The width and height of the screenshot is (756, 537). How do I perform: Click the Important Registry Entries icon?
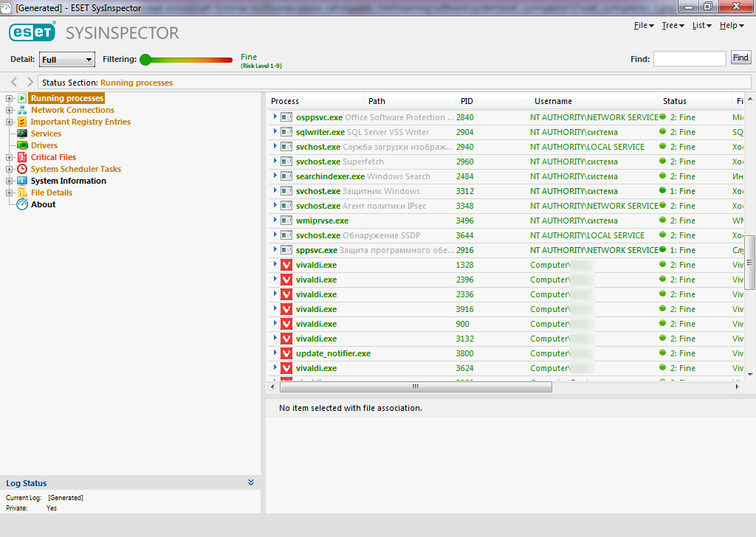22,122
